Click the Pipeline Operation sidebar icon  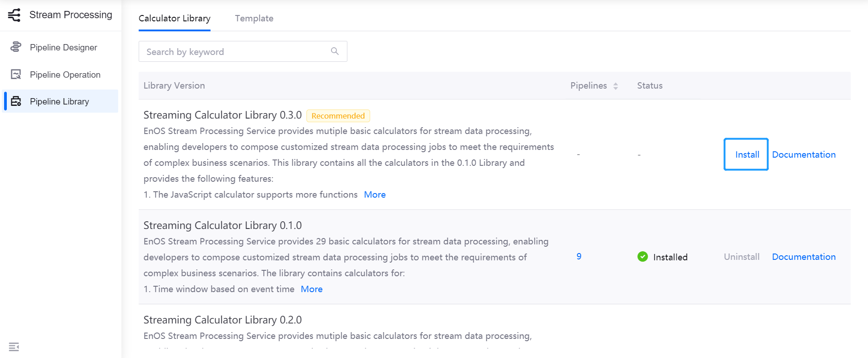(16, 74)
